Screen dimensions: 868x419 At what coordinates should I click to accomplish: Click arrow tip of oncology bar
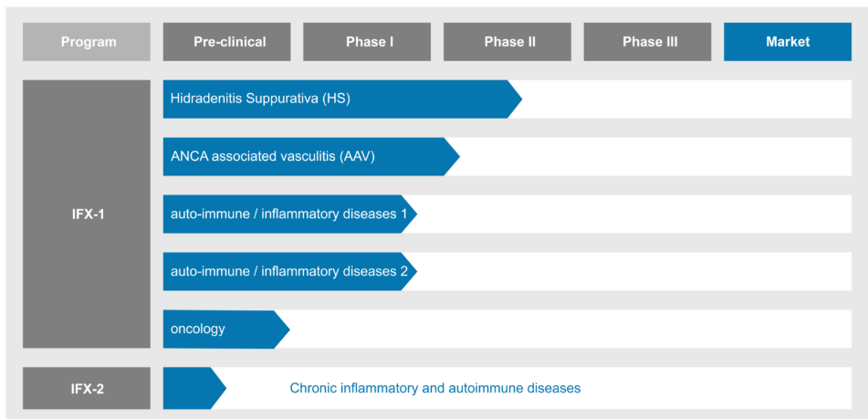(x=282, y=329)
